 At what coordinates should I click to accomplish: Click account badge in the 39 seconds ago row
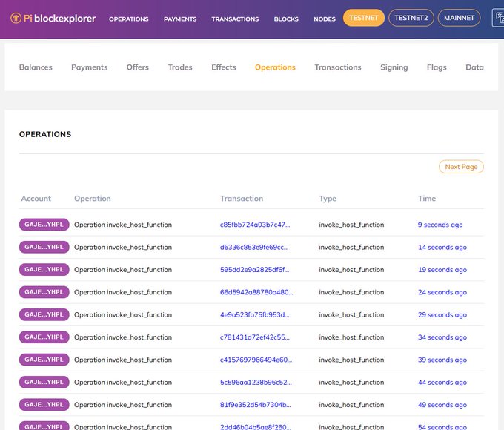click(x=44, y=360)
